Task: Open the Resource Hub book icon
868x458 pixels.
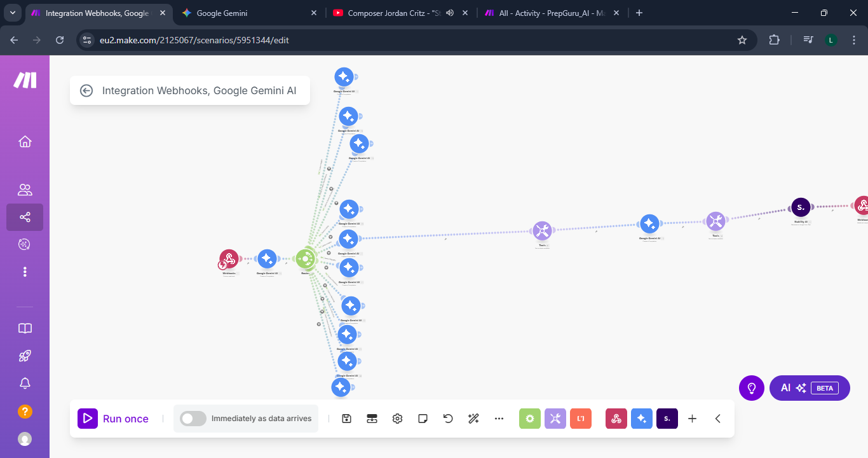Action: 25,328
